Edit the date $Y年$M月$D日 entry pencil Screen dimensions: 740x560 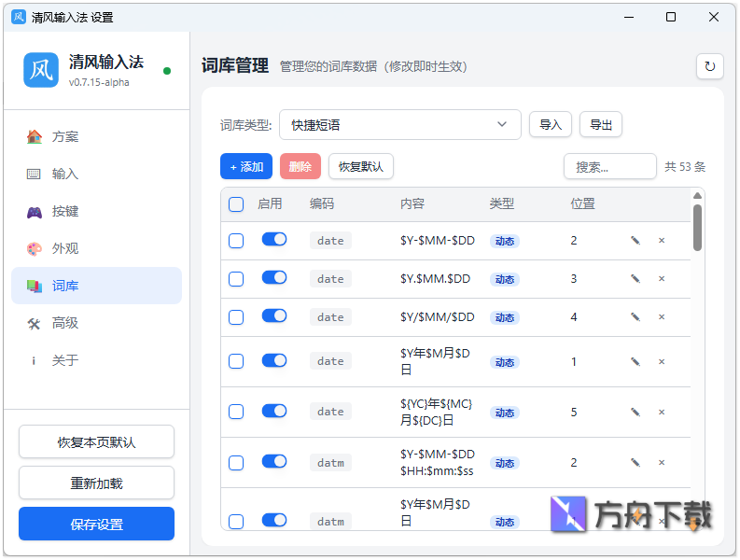(x=635, y=362)
